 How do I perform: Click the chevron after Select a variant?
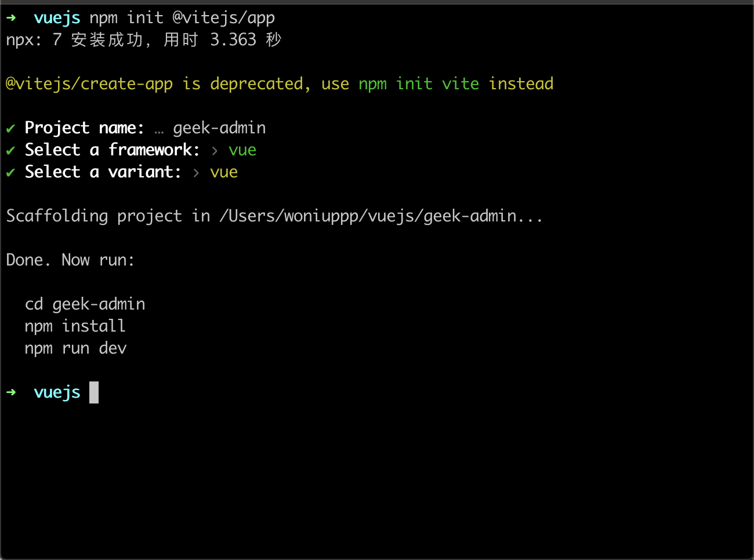[196, 173]
